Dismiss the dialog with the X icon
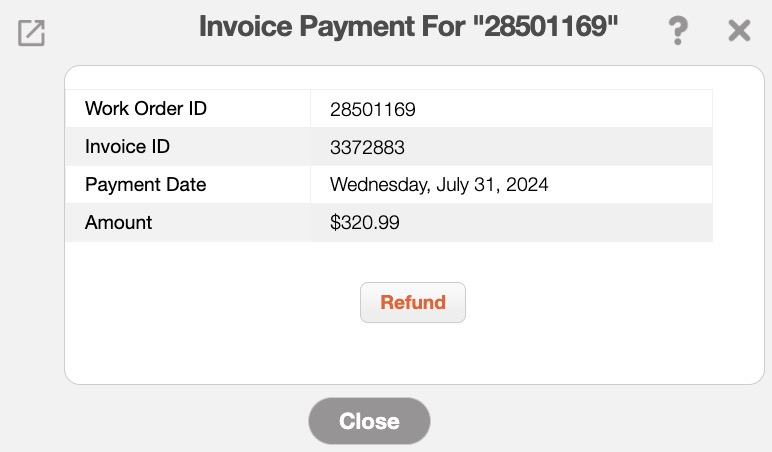 tap(739, 32)
